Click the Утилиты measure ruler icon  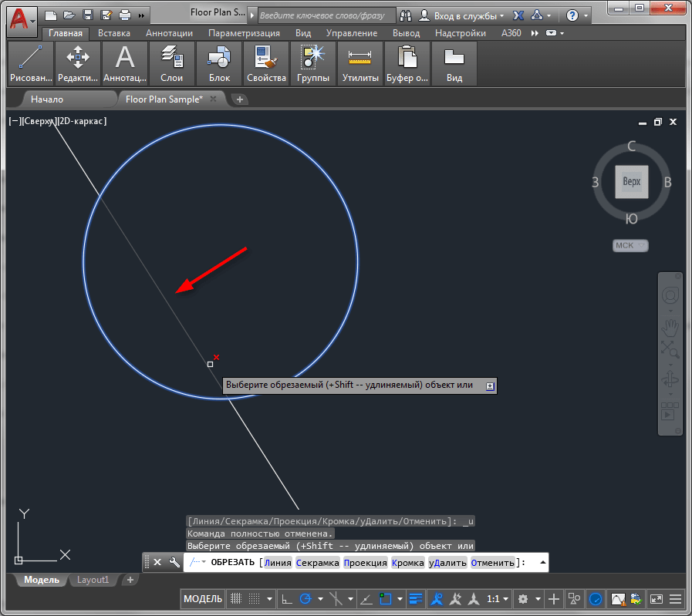(360, 56)
